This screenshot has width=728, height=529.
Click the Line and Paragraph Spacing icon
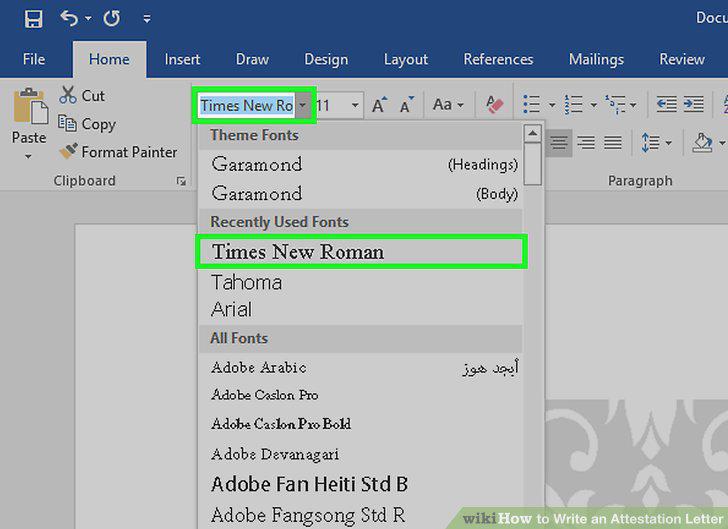pyautogui.click(x=650, y=142)
